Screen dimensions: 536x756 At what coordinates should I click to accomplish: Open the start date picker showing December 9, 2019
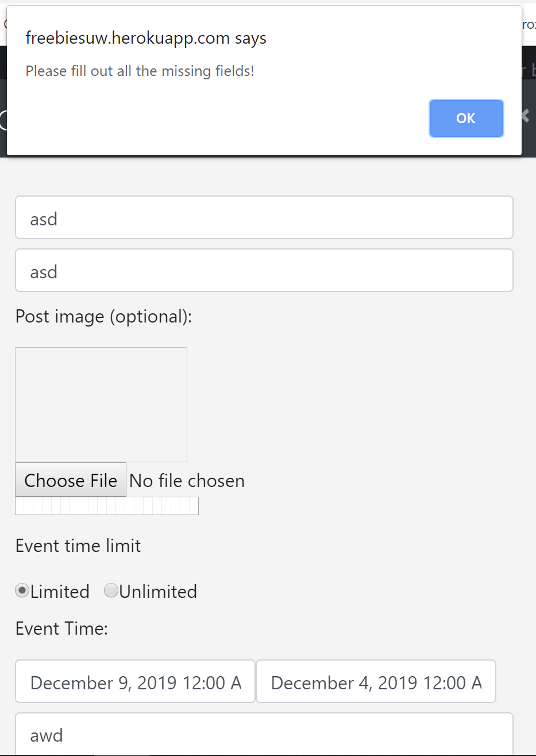tap(135, 681)
